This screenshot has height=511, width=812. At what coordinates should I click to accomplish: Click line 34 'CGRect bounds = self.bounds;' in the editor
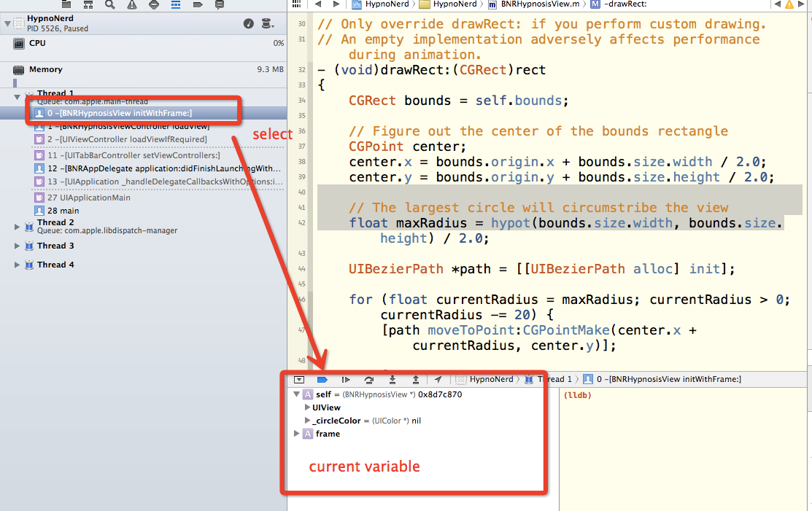[x=459, y=101]
